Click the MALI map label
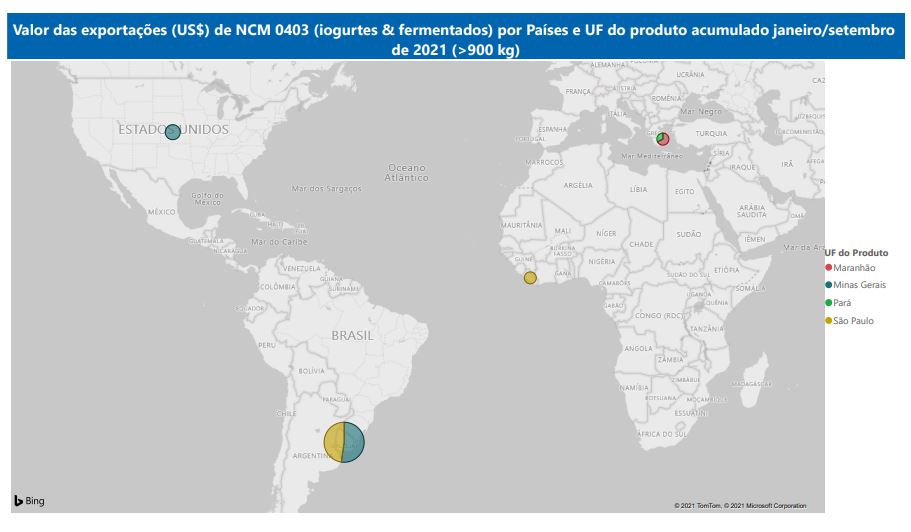This screenshot has height=532, width=911. point(562,231)
